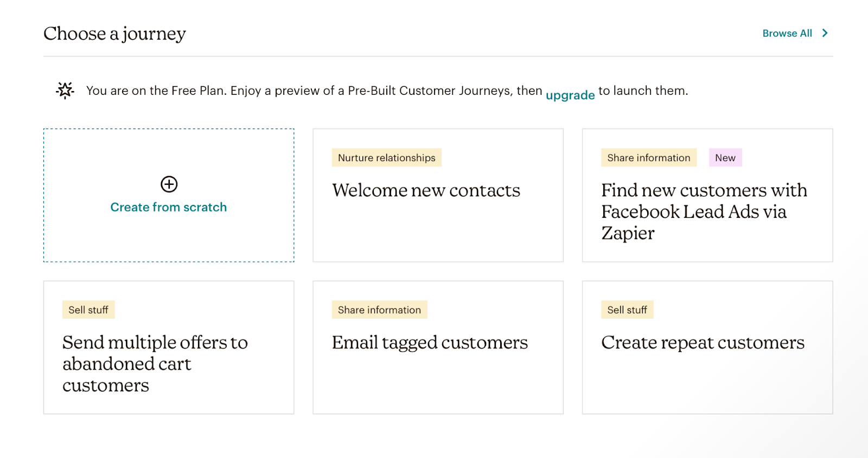Open the Welcome new contacts journey
This screenshot has width=868, height=458.
tap(426, 190)
